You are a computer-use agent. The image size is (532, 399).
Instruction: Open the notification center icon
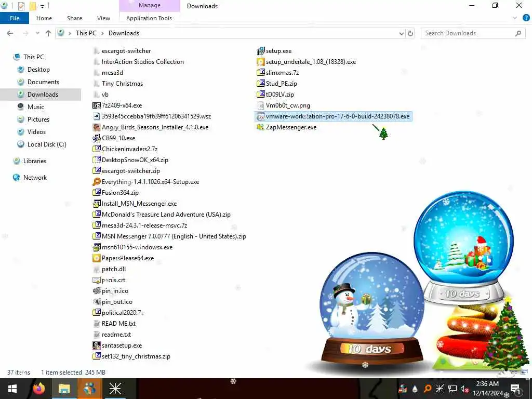pos(515,389)
